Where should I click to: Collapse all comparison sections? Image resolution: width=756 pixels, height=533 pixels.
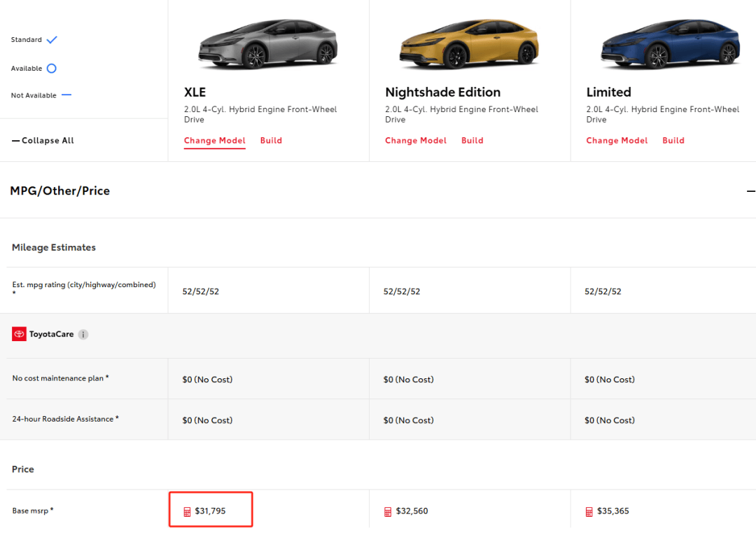point(43,141)
